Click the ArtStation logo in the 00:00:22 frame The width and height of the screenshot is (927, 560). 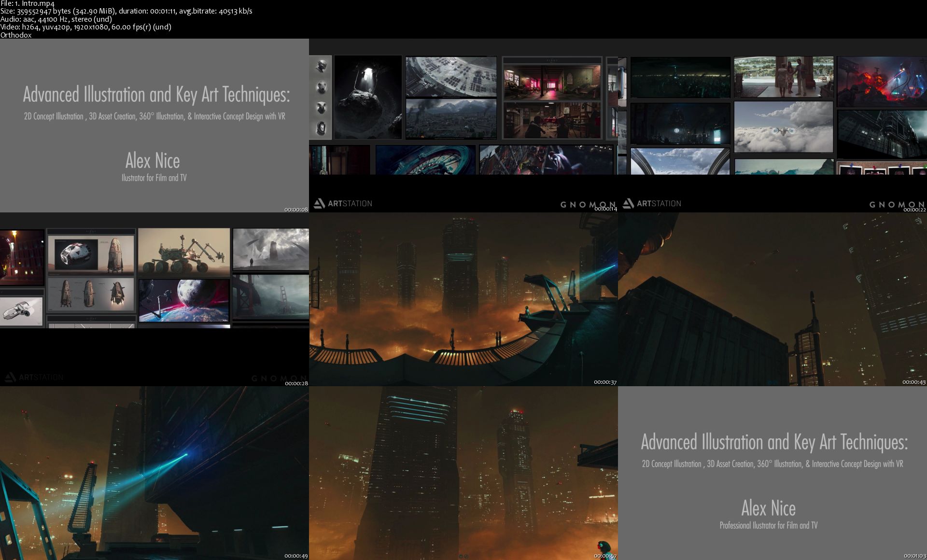tap(652, 203)
